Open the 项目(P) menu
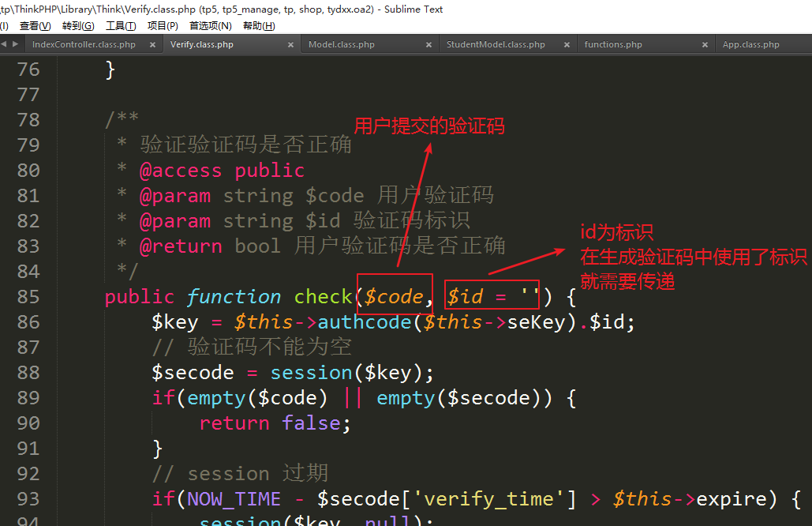This screenshot has width=812, height=526. (163, 26)
